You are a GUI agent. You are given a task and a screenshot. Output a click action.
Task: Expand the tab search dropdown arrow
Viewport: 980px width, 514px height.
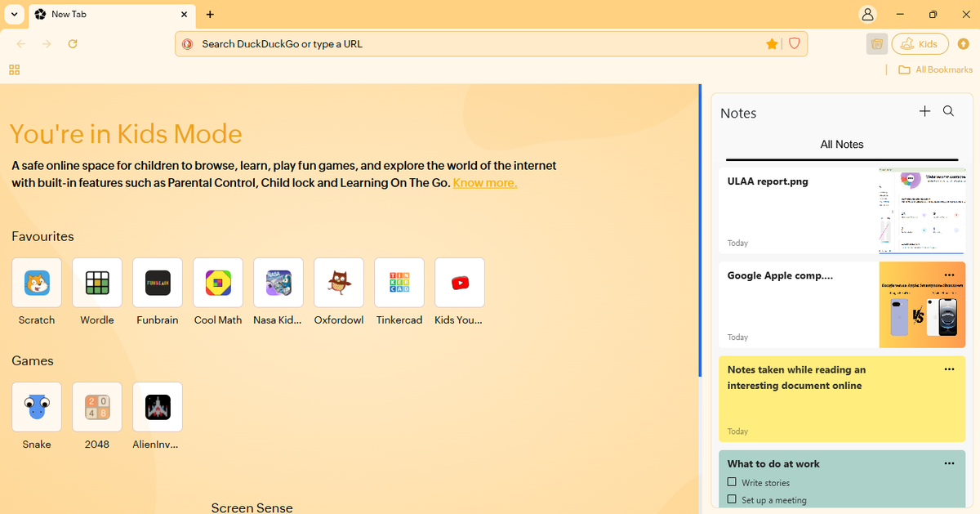point(15,15)
